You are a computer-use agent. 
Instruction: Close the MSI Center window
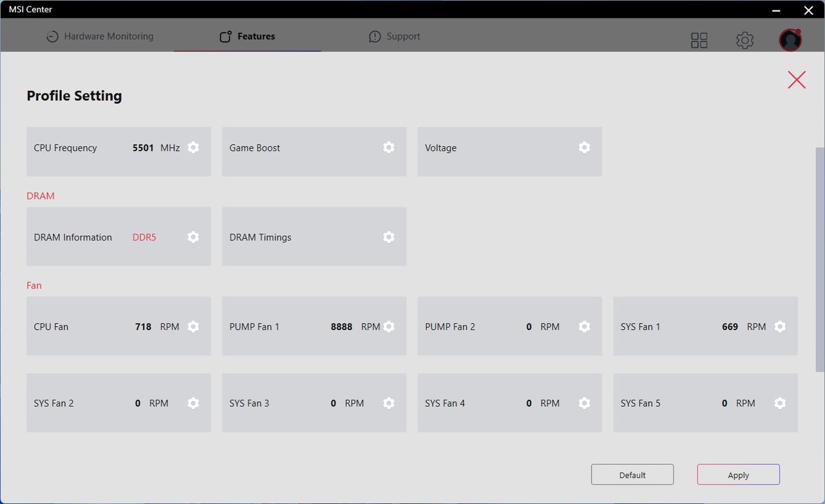808,10
